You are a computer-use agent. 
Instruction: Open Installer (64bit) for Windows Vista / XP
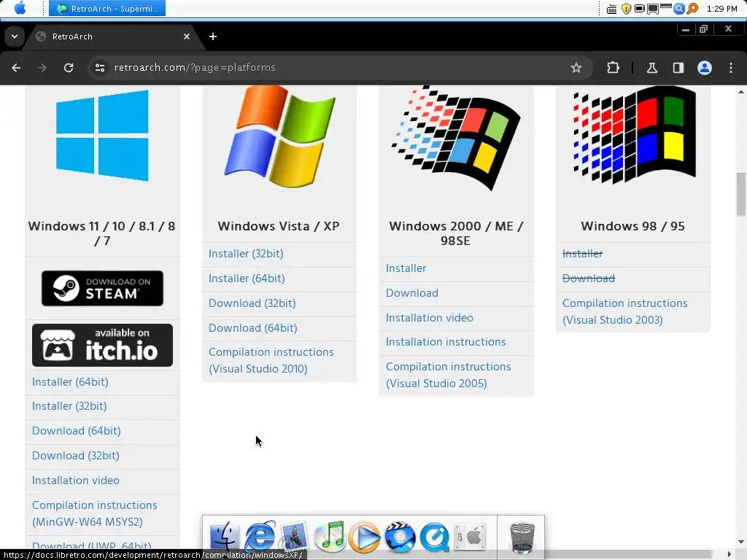pos(247,279)
